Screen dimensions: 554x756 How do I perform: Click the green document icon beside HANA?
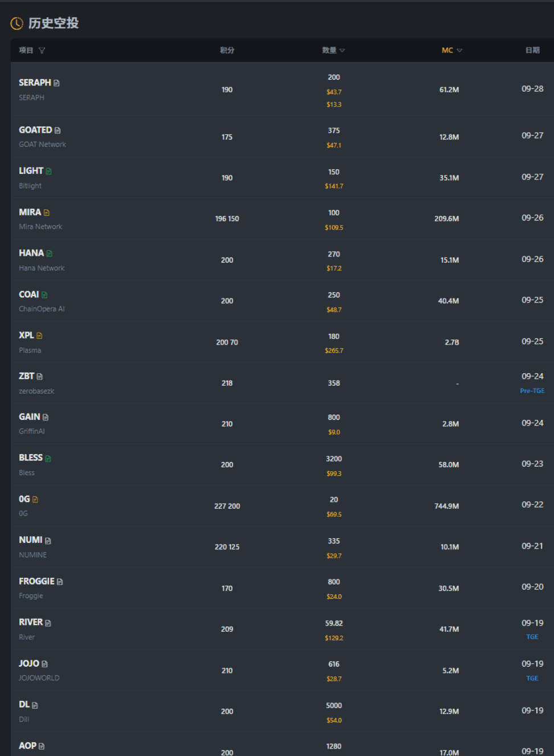point(49,254)
